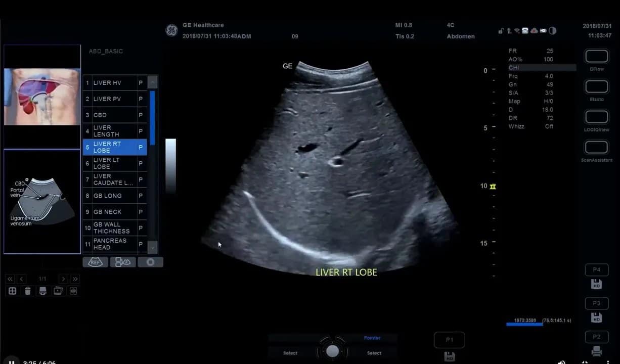
Task: Select the quad-image grid layout icon
Action: coord(11,291)
